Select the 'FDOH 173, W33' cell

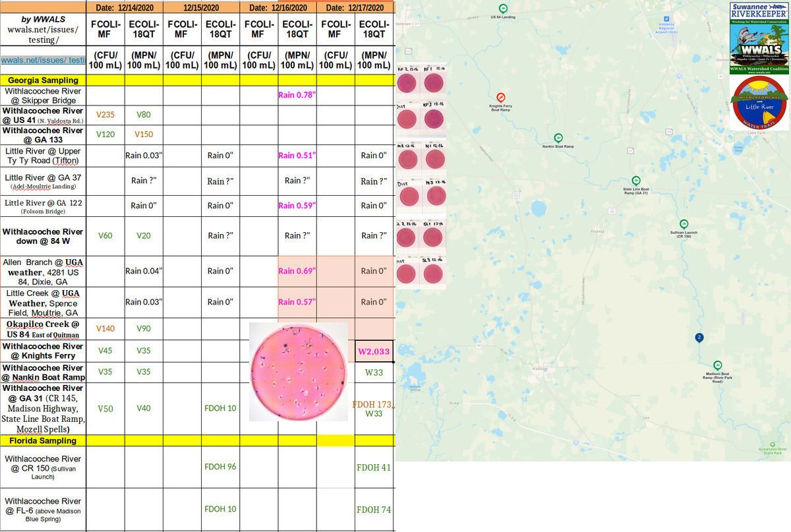(x=374, y=408)
